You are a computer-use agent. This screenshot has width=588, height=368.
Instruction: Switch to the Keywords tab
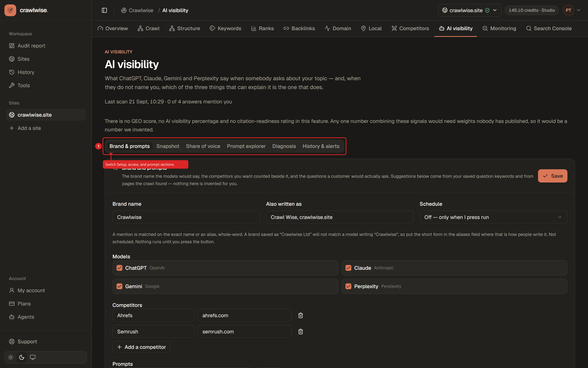[225, 29]
